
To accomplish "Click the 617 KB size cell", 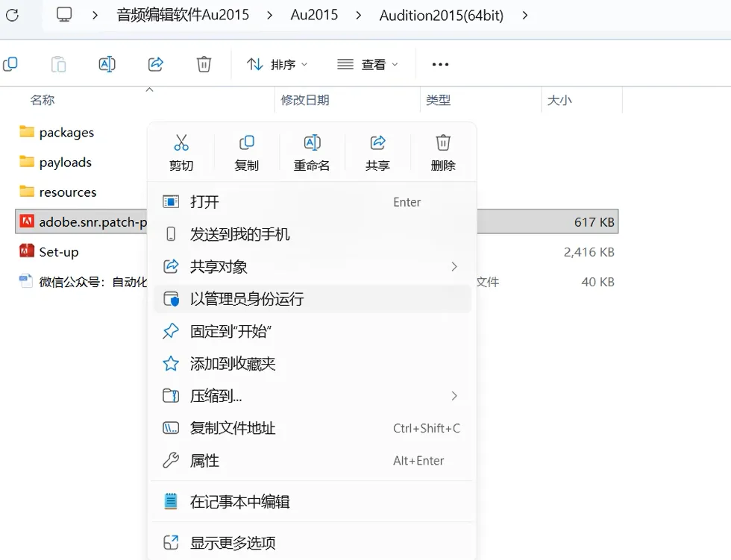I will (594, 221).
